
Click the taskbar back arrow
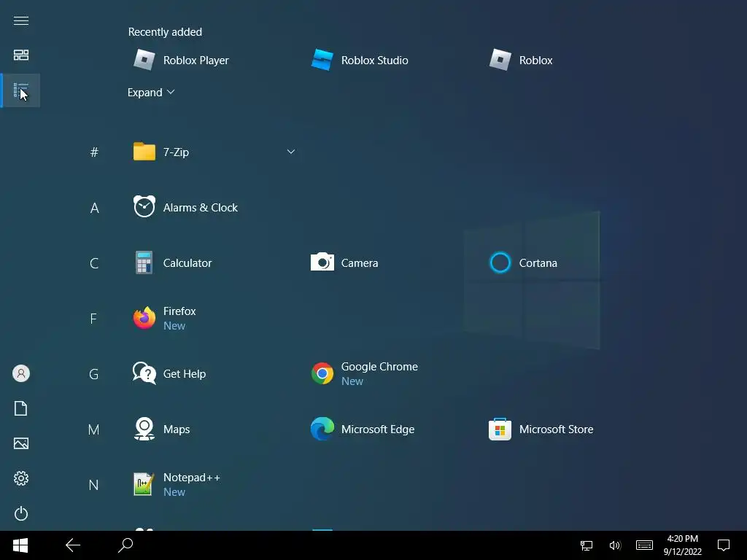click(x=73, y=545)
